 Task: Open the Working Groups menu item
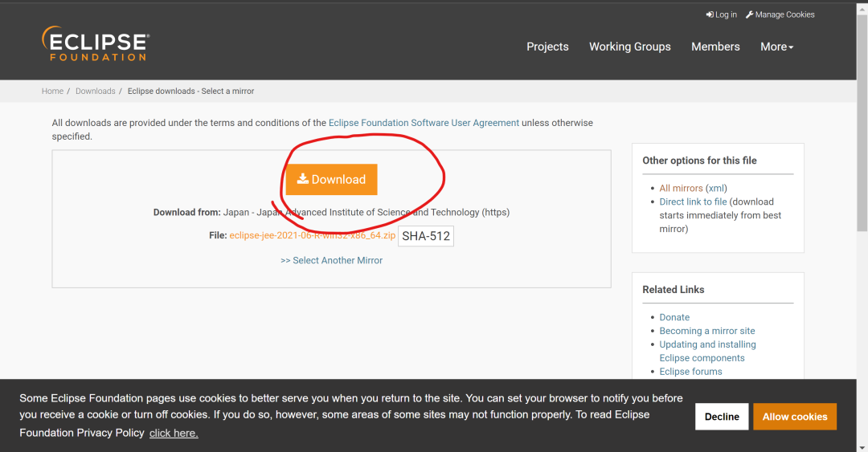630,47
